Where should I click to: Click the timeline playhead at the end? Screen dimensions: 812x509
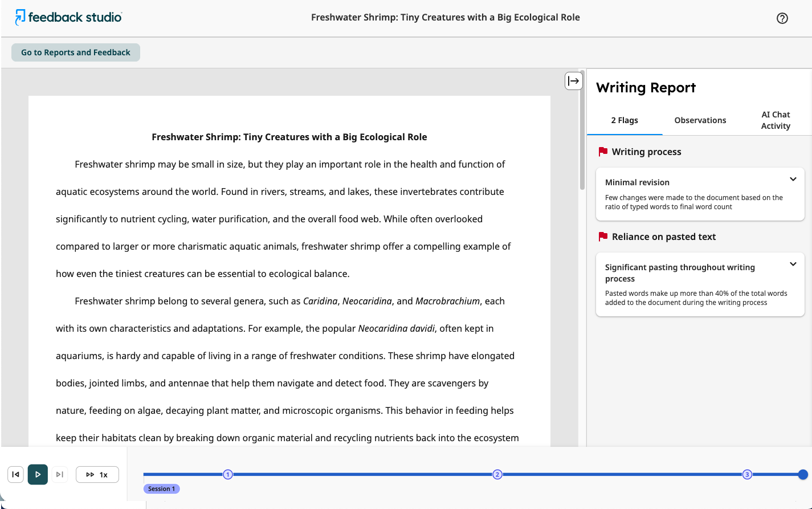(803, 474)
